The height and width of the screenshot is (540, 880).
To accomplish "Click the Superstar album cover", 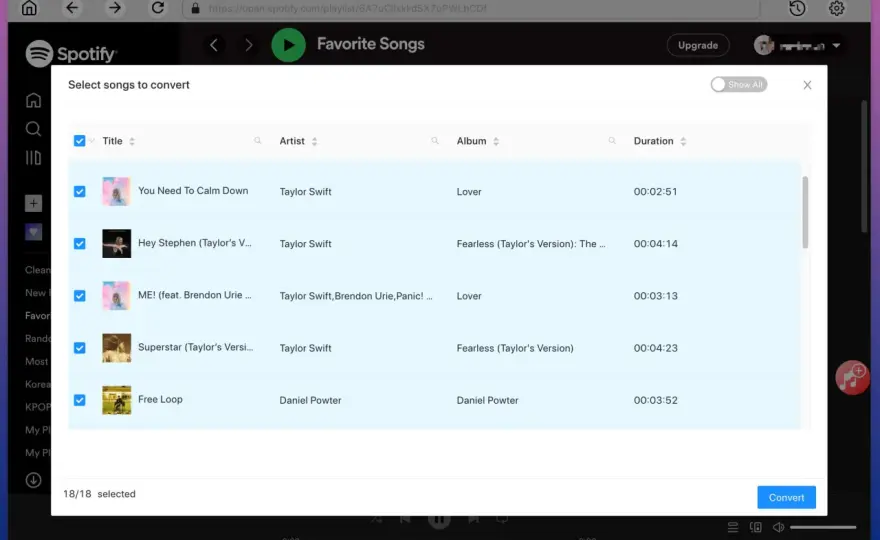I will pos(116,348).
